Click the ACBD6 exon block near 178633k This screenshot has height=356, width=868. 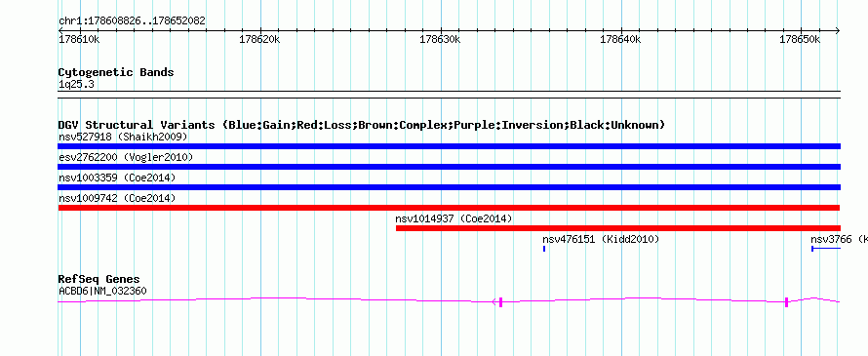coord(500,301)
